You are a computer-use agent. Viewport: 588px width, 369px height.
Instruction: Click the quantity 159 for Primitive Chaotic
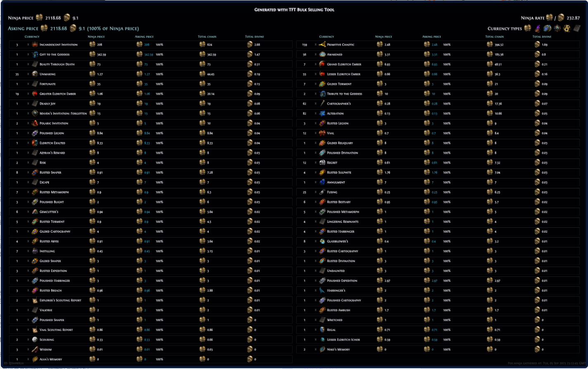coord(305,45)
